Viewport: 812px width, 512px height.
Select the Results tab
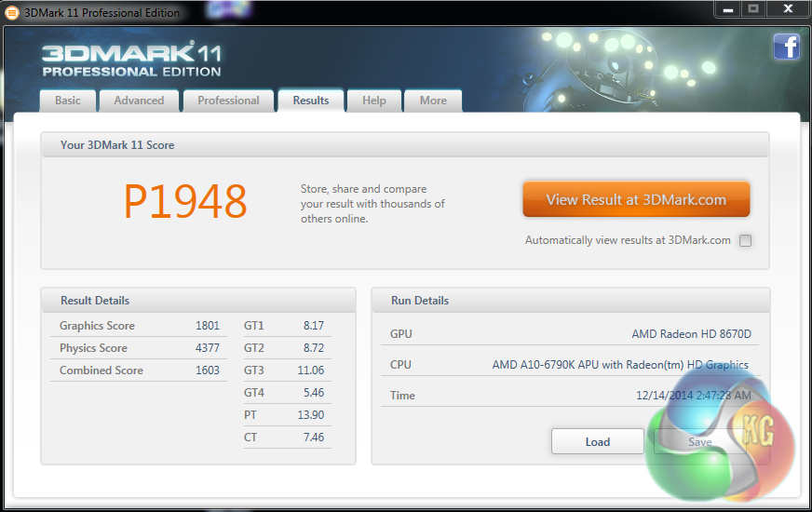coord(311,101)
